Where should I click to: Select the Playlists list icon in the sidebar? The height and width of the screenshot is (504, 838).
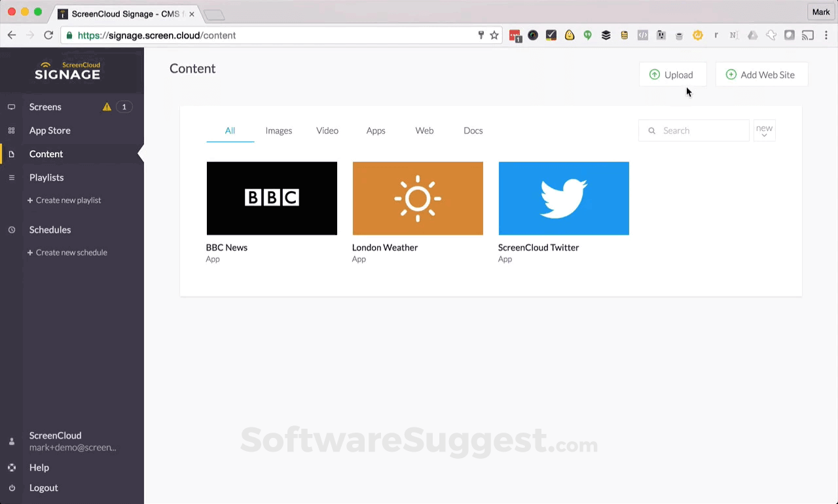pyautogui.click(x=11, y=177)
